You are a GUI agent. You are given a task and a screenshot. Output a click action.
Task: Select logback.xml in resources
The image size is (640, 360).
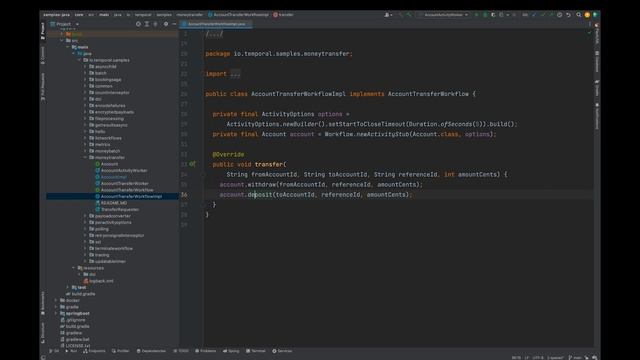coord(101,281)
